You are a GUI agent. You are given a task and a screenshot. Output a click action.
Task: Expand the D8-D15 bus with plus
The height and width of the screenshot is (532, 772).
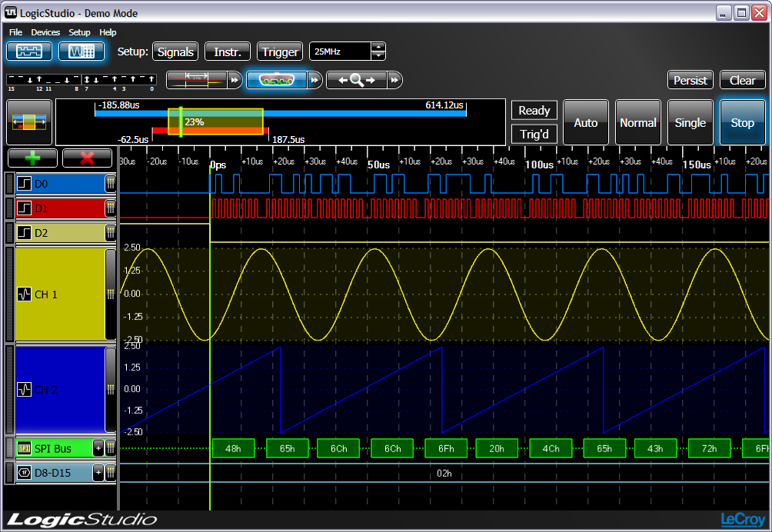tap(98, 473)
